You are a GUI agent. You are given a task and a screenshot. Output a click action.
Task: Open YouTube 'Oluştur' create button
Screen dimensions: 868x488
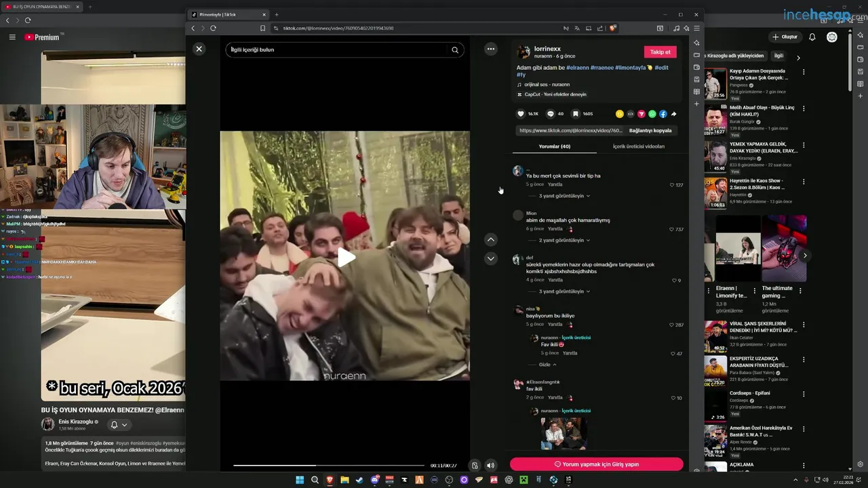[785, 37]
